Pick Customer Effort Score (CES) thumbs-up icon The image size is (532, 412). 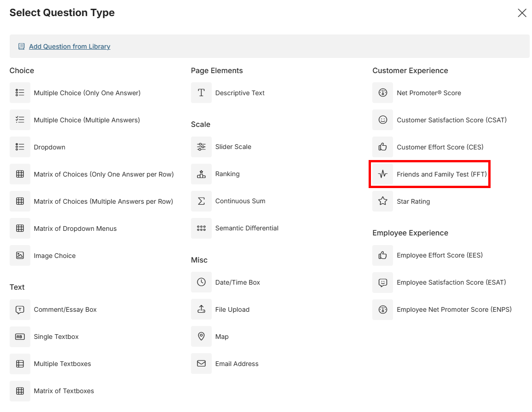[x=383, y=147]
